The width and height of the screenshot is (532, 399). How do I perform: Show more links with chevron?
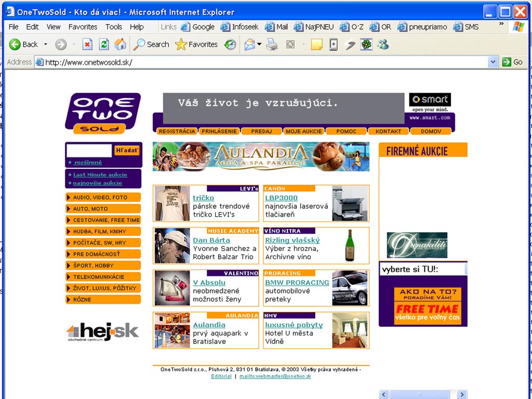pos(501,24)
